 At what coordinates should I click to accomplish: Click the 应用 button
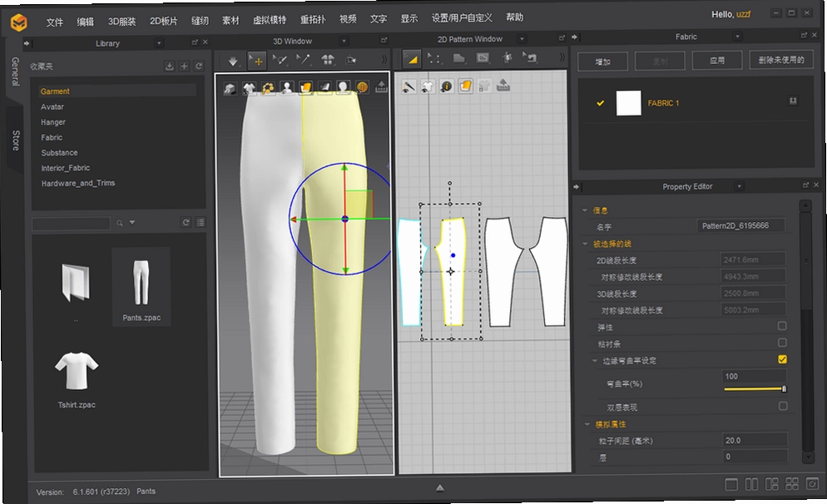pos(717,60)
